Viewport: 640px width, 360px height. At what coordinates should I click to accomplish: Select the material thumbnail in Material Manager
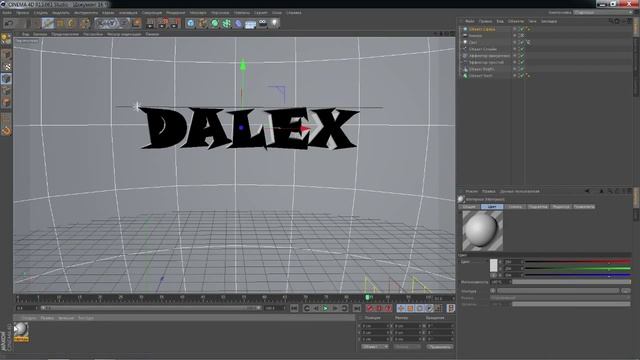click(x=21, y=332)
